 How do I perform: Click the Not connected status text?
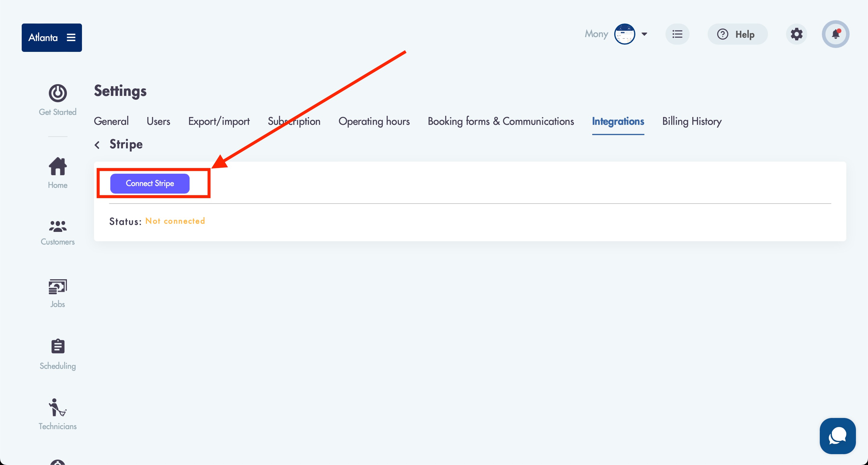[175, 221]
